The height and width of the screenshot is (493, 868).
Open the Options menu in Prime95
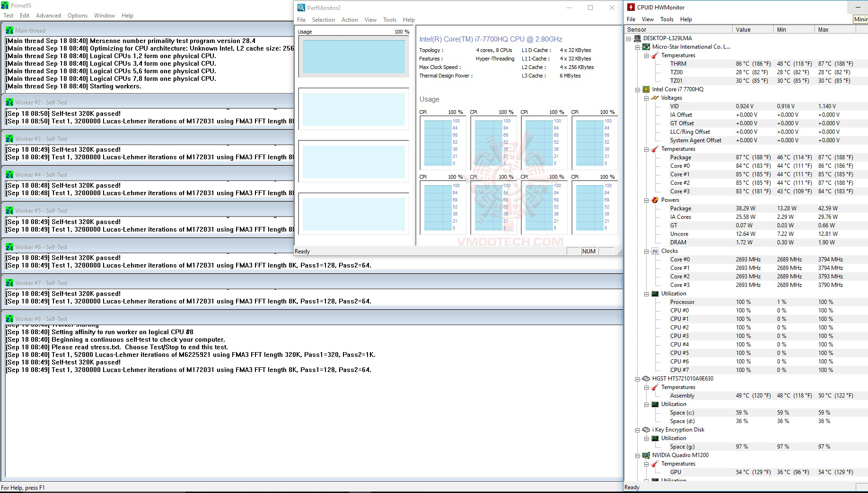click(x=78, y=16)
